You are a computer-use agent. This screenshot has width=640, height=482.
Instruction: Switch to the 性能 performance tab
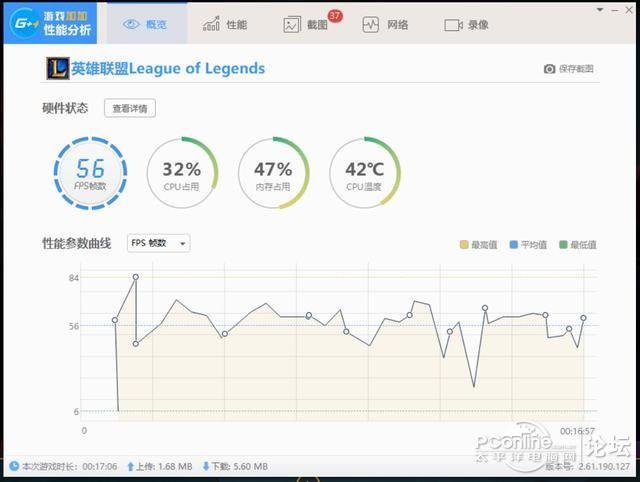[x=224, y=24]
